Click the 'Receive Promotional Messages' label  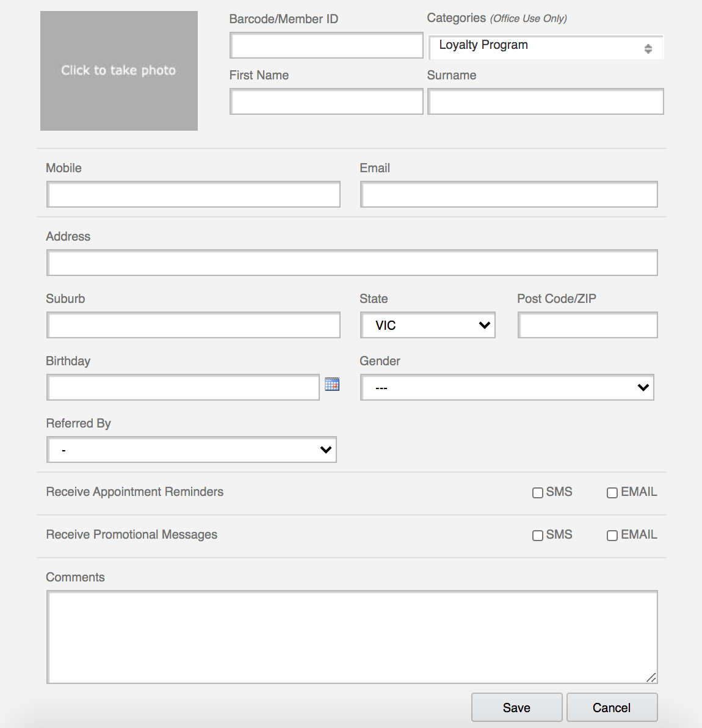[x=131, y=534]
